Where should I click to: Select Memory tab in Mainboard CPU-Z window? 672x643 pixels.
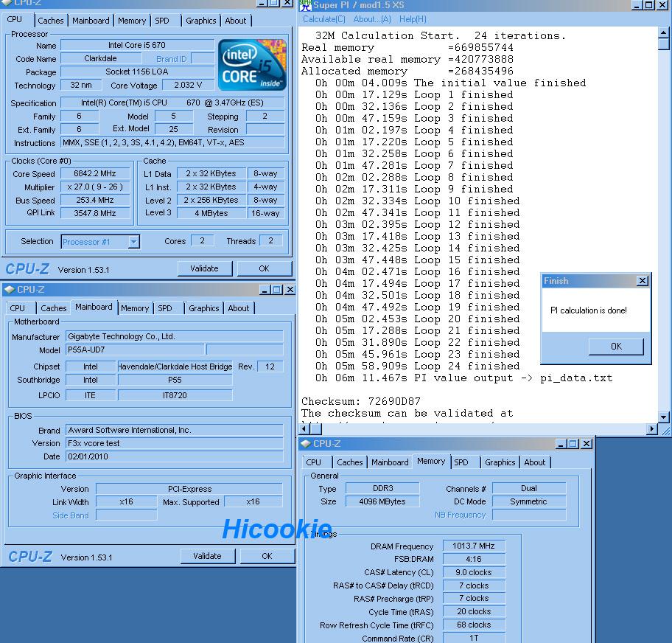(x=135, y=308)
